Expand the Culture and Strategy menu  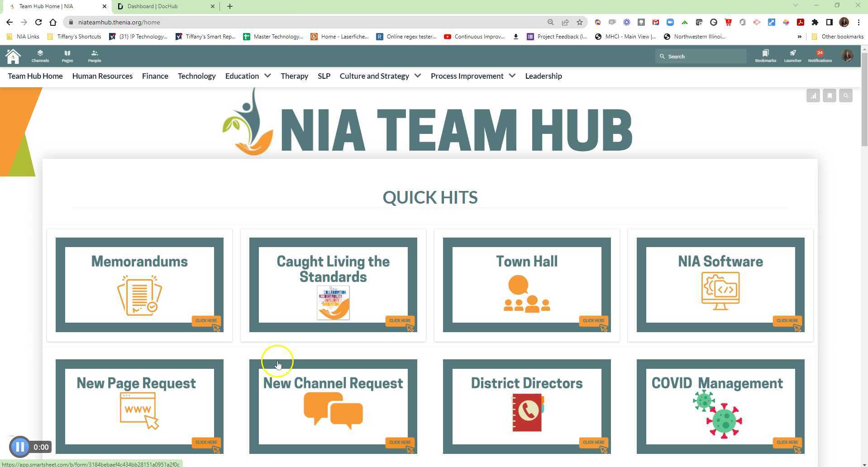tap(417, 76)
